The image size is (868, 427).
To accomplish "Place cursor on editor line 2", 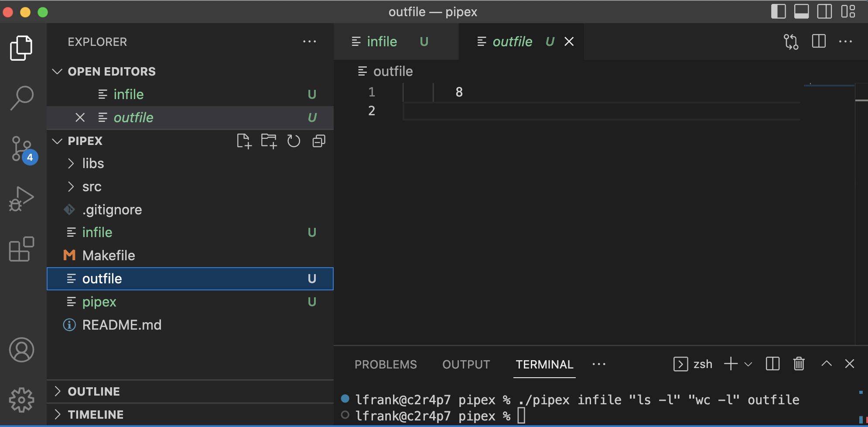I will click(x=602, y=111).
